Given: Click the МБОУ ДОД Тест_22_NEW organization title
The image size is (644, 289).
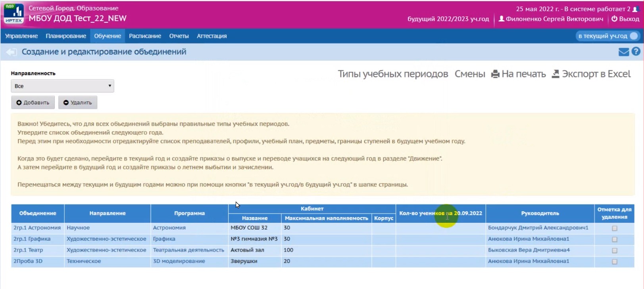Looking at the screenshot, I should (77, 18).
